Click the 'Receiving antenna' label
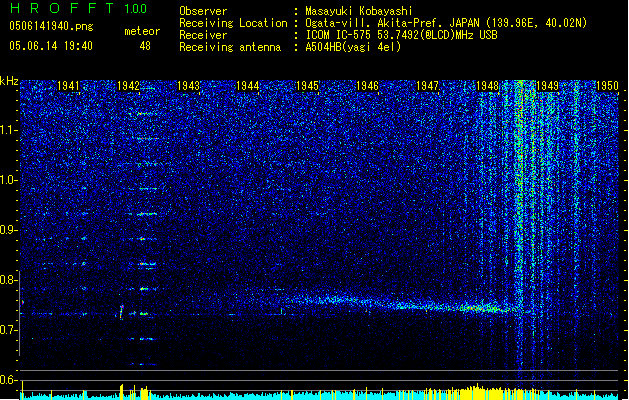629x400 pixels. tap(230, 47)
